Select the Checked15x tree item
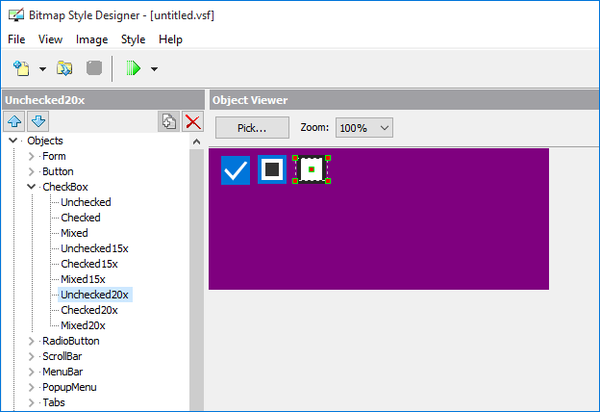Screen dimensions: 600x412 click(x=89, y=264)
